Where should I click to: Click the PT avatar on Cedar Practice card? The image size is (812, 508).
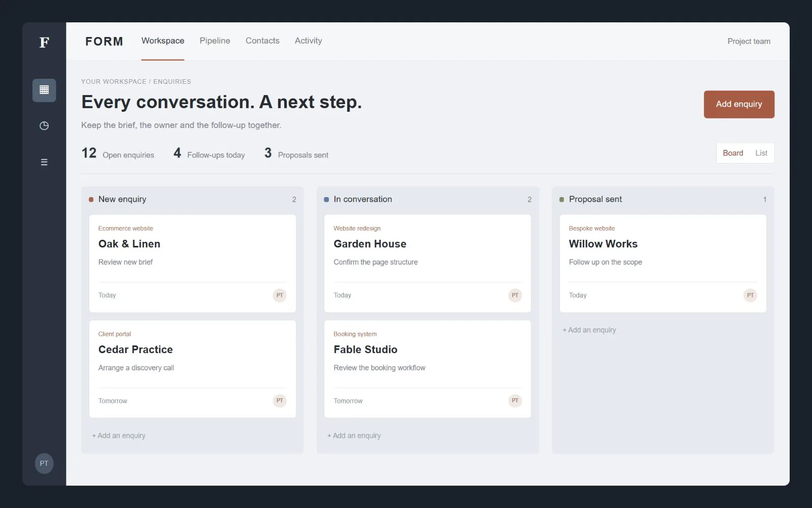pyautogui.click(x=280, y=401)
